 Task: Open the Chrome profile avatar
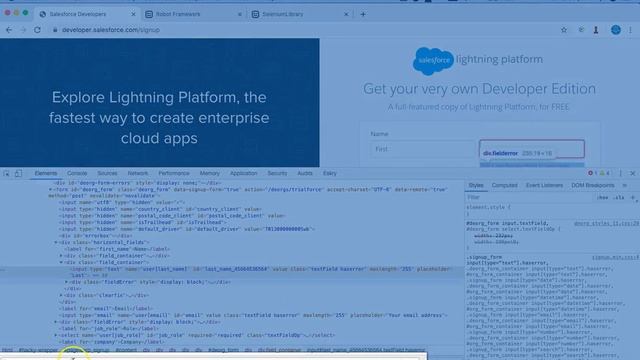616,30
